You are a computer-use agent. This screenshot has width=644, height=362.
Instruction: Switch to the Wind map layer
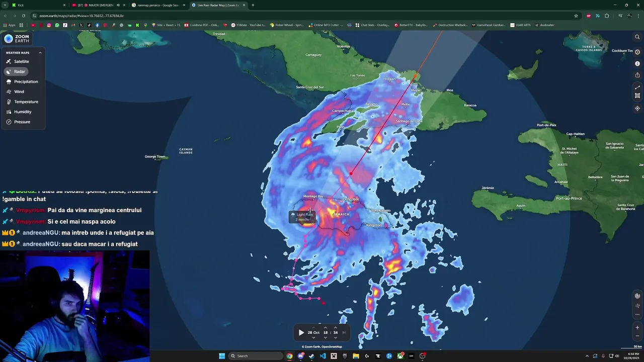[x=15, y=92]
